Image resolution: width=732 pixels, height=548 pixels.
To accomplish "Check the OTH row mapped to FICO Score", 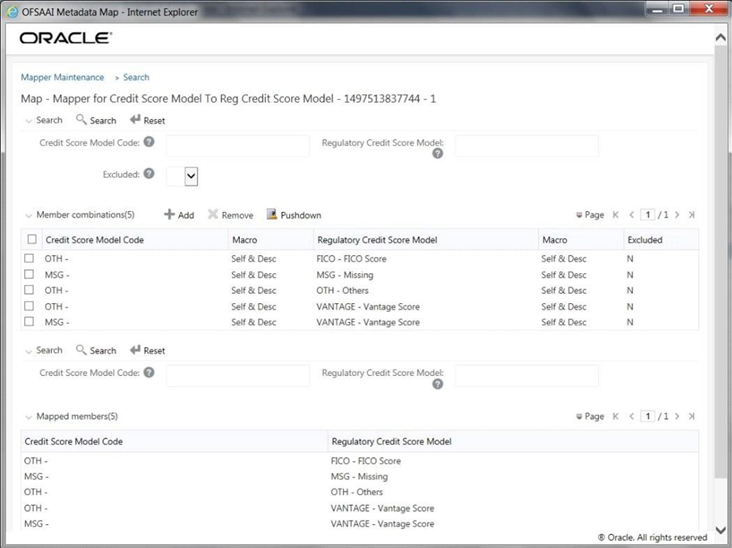I will [x=29, y=258].
